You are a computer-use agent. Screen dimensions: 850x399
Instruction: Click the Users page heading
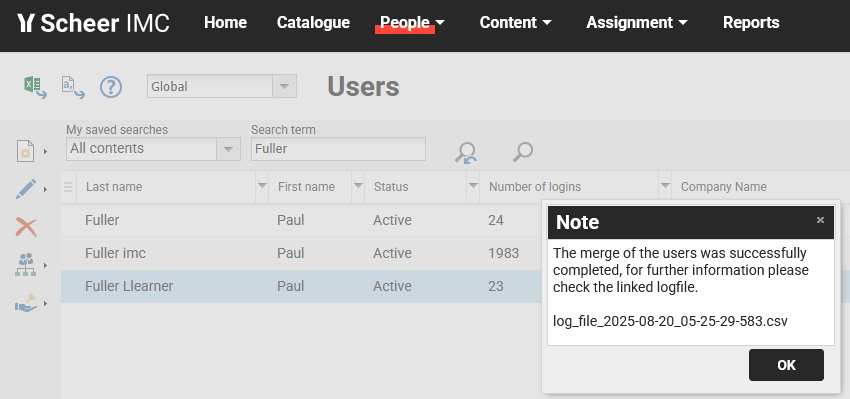pyautogui.click(x=363, y=87)
